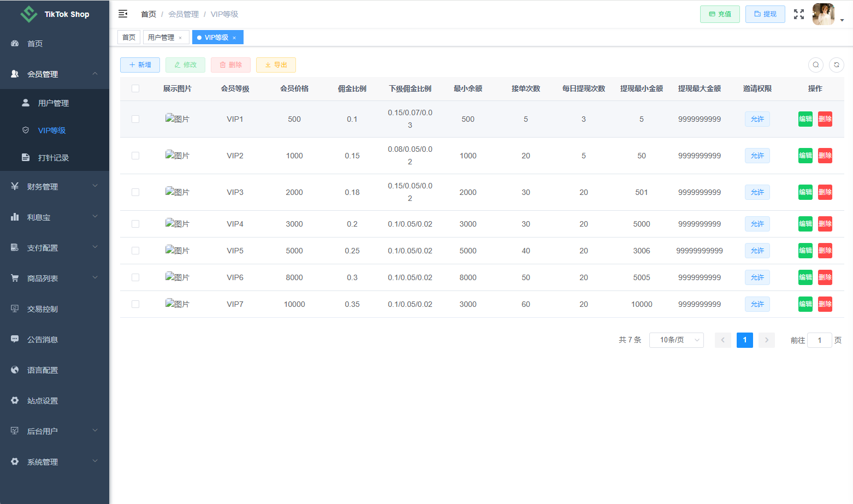Expand the 后台用户 sidebar menu
This screenshot has height=504, width=853.
point(55,431)
